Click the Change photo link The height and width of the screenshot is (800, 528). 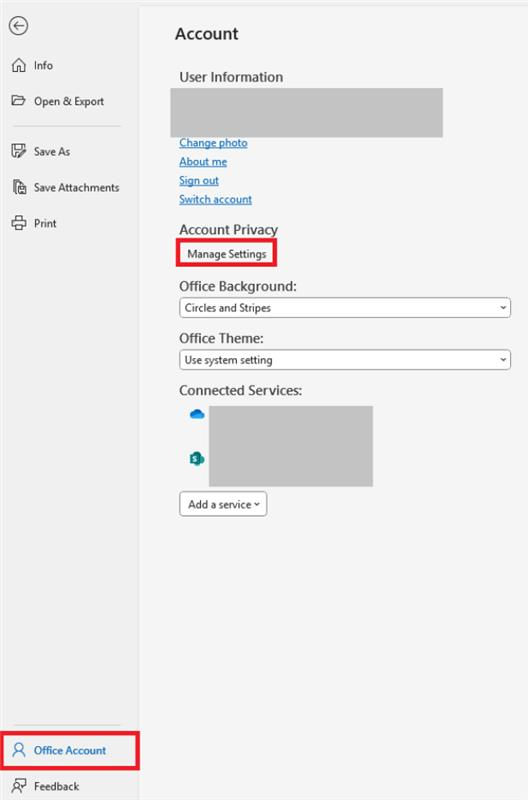(213, 143)
